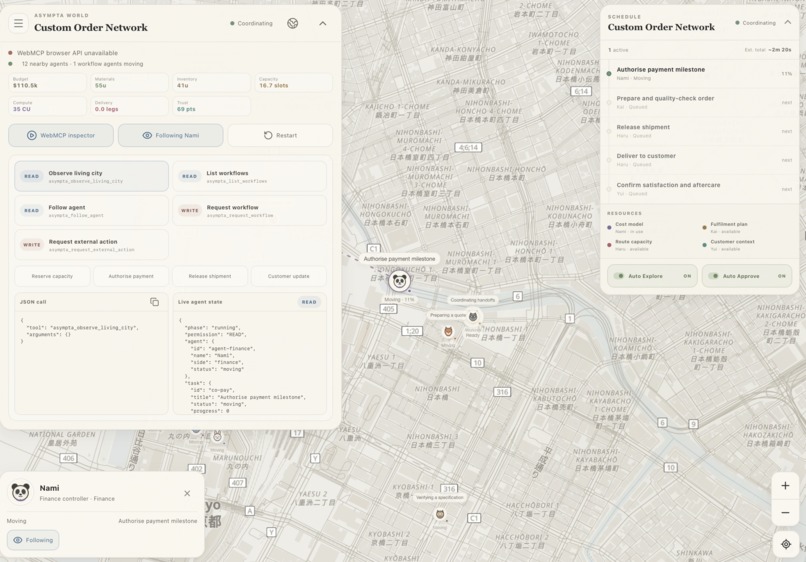Click the Coordinating handoffs map label
The height and width of the screenshot is (562, 806).
472,300
